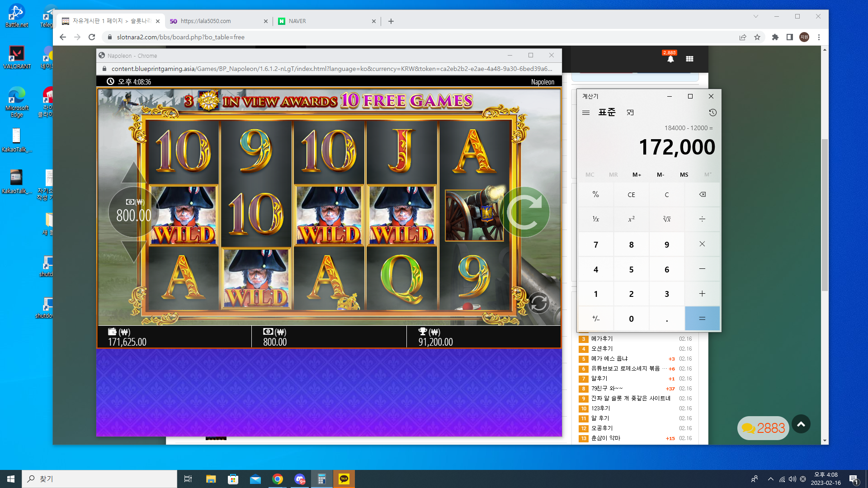Click the calculator divide key
Viewport: 868px width, 488px height.
click(x=702, y=219)
